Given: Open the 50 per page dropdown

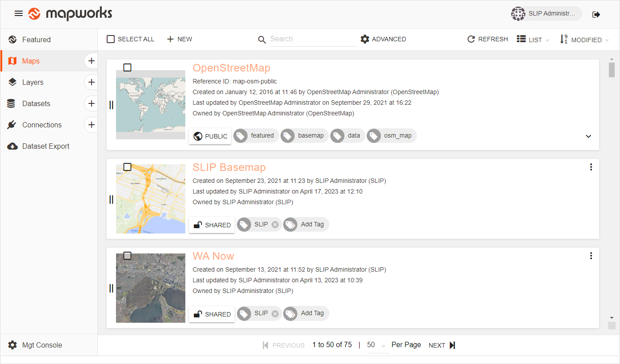Looking at the screenshot, I should click(377, 345).
